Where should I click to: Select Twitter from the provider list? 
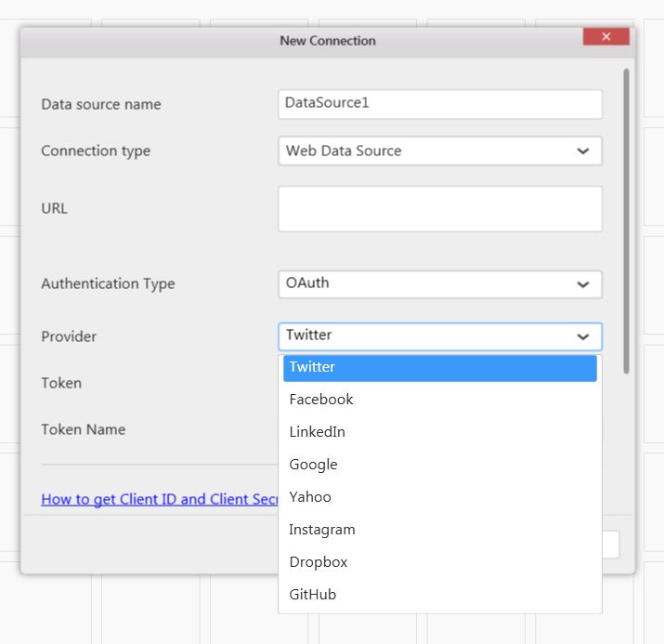click(440, 368)
